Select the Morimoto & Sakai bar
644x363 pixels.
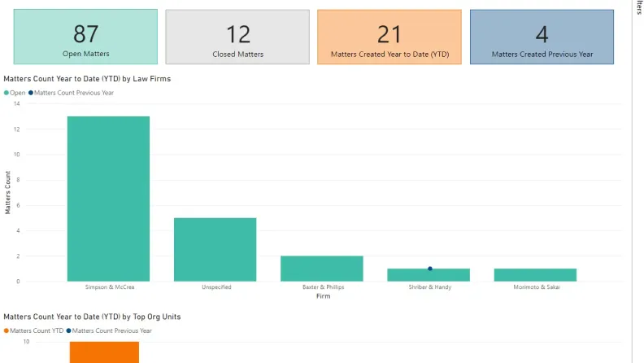tap(536, 275)
